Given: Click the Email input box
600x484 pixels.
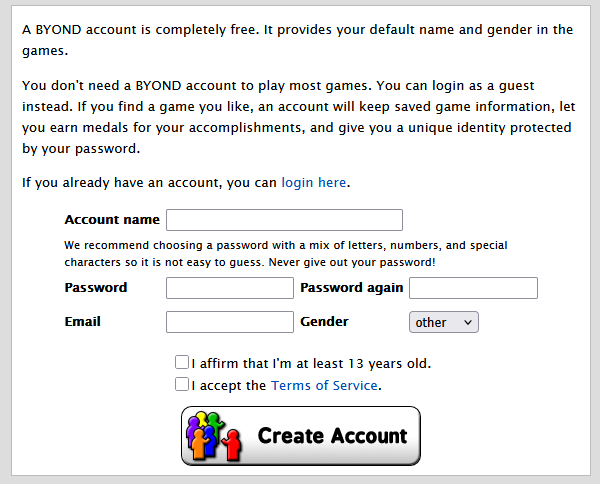Looking at the screenshot, I should click(x=229, y=322).
